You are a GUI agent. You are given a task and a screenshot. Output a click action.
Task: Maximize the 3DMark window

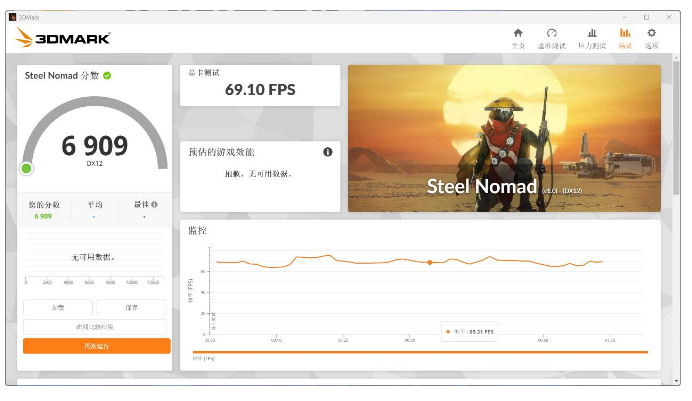pos(646,16)
